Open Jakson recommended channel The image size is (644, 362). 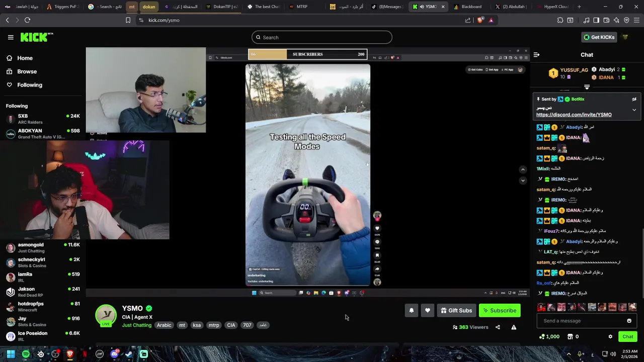tap(43, 292)
